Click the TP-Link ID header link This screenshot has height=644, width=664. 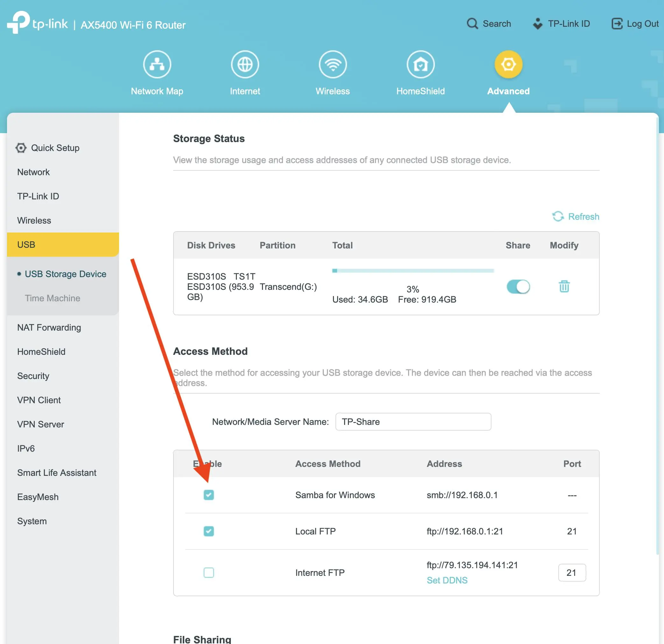(569, 24)
